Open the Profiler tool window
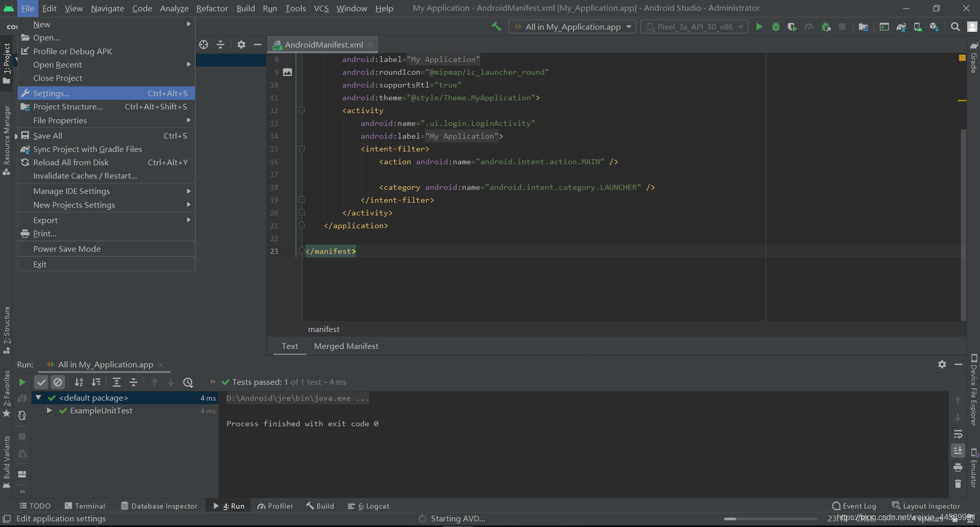Screen dimensions: 980x527 coord(275,506)
